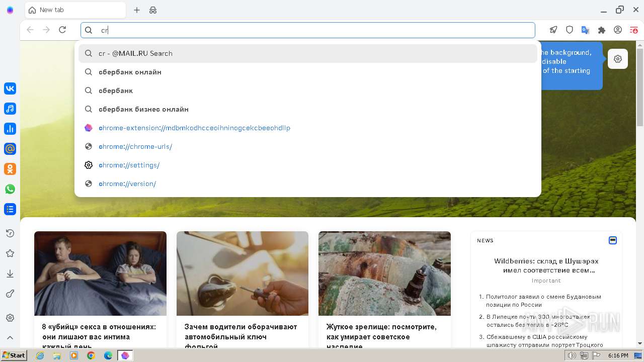Click the rocket toolbar icon
The image size is (644, 362).
click(x=553, y=30)
